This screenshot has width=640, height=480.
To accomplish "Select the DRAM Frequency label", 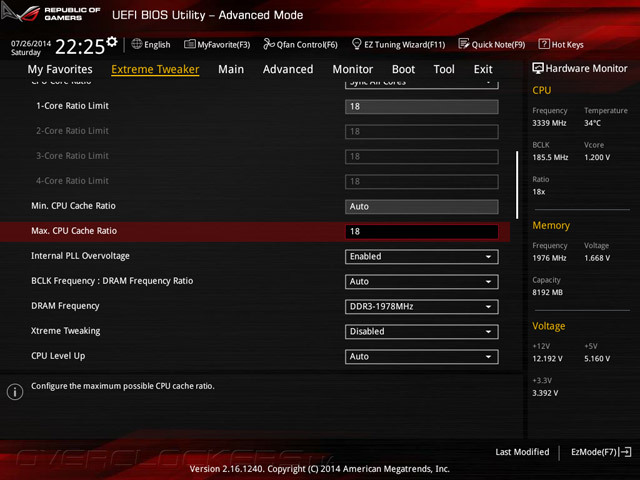I will (65, 306).
